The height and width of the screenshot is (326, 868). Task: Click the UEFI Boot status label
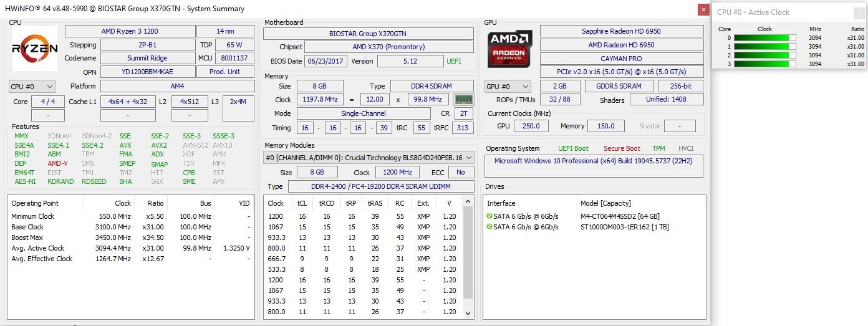pyautogui.click(x=572, y=148)
